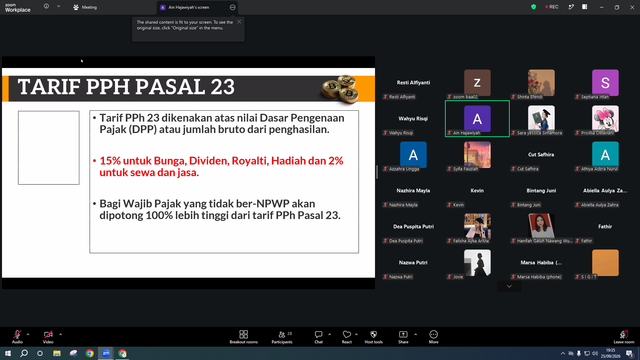
Task: Open the Chat panel
Action: (x=318, y=337)
